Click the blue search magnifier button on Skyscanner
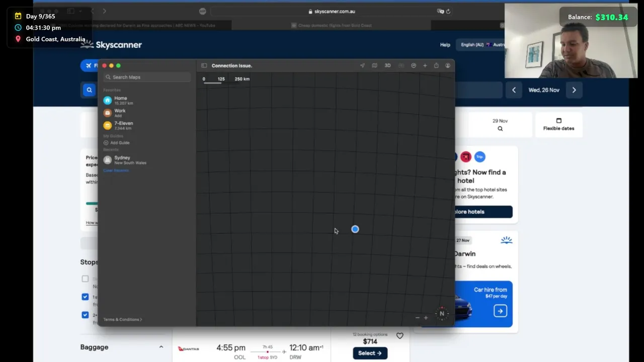 click(89, 90)
